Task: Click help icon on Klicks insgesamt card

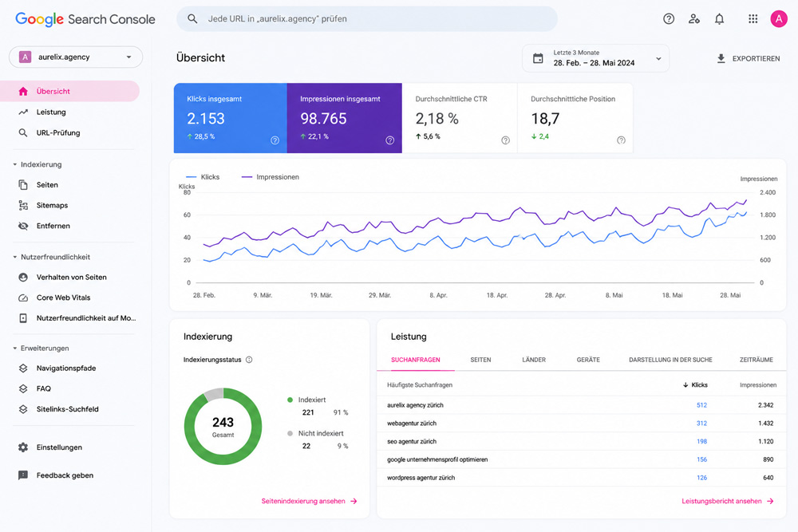Action: click(x=275, y=140)
